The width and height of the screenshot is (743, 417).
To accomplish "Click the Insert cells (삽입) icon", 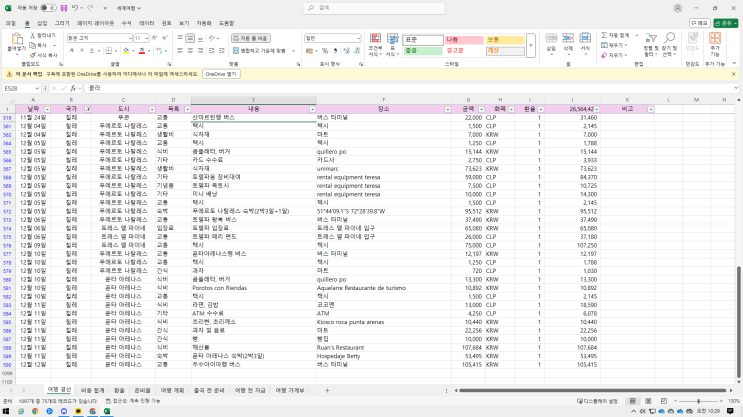I will pyautogui.click(x=551, y=39).
